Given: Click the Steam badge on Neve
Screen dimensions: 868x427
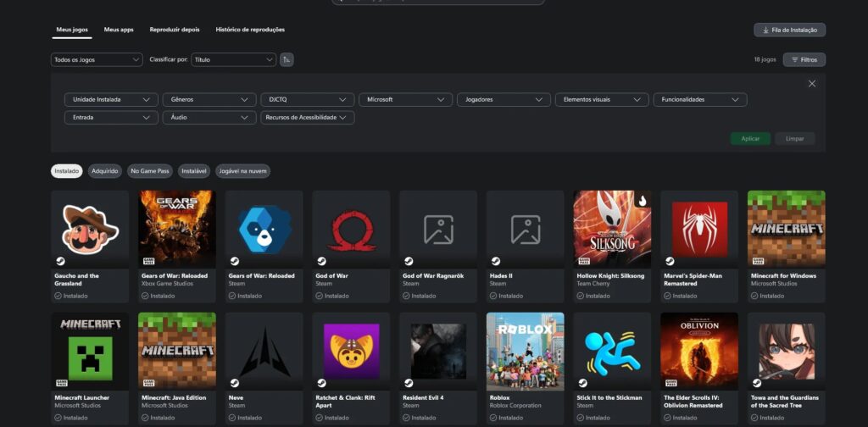Looking at the screenshot, I should [235, 383].
